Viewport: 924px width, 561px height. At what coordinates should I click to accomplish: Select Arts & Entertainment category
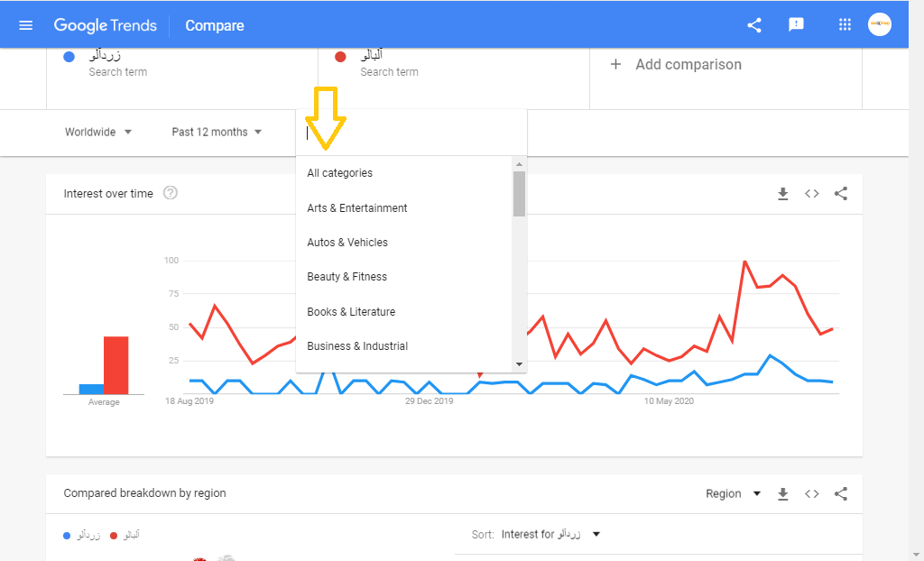pyautogui.click(x=357, y=207)
